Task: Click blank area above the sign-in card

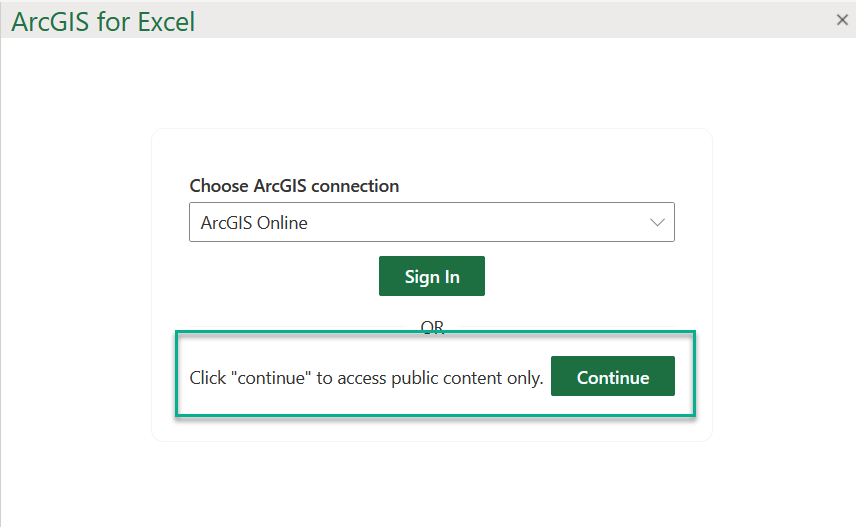Action: pyautogui.click(x=432, y=85)
